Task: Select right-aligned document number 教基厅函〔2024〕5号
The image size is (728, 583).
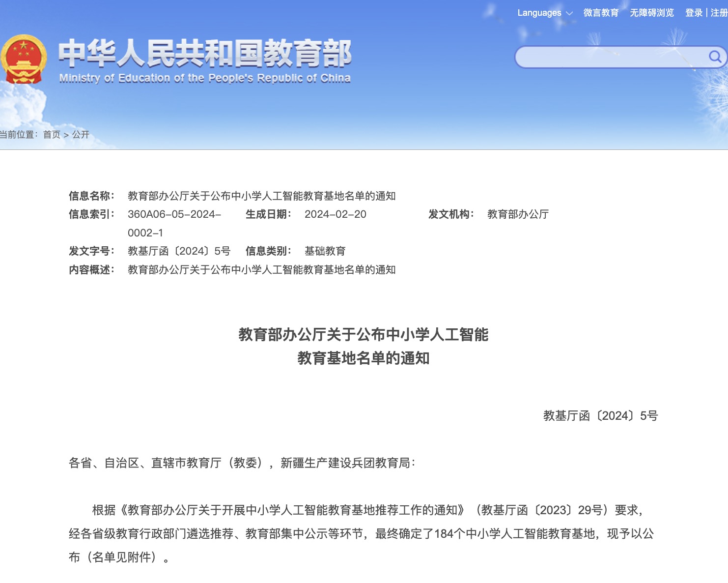Action: pos(600,416)
